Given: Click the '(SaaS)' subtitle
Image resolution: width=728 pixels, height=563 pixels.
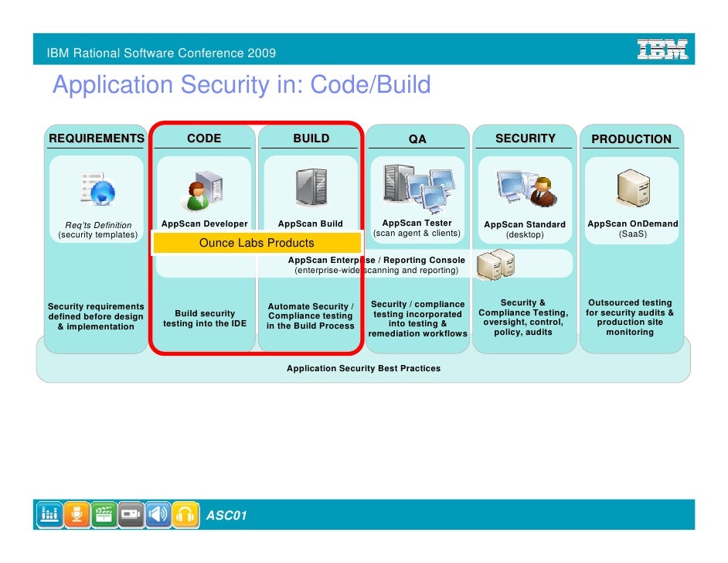Looking at the screenshot, I should pyautogui.click(x=633, y=234).
